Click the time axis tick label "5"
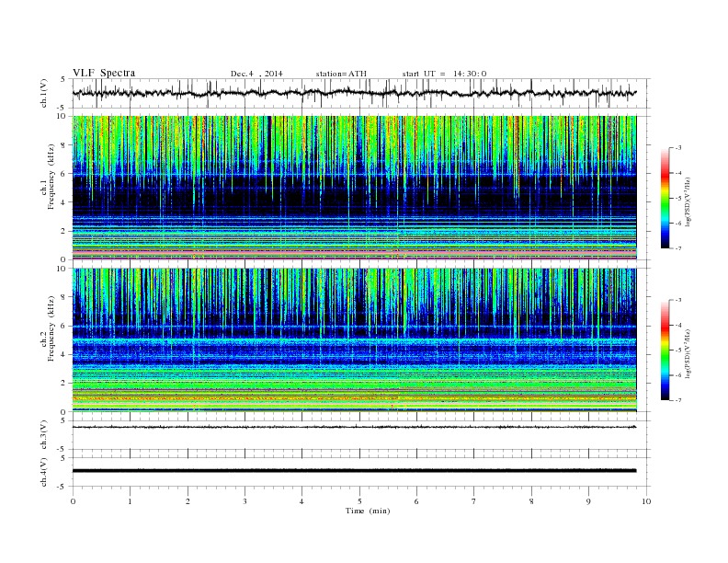The image size is (728, 563). point(359,501)
